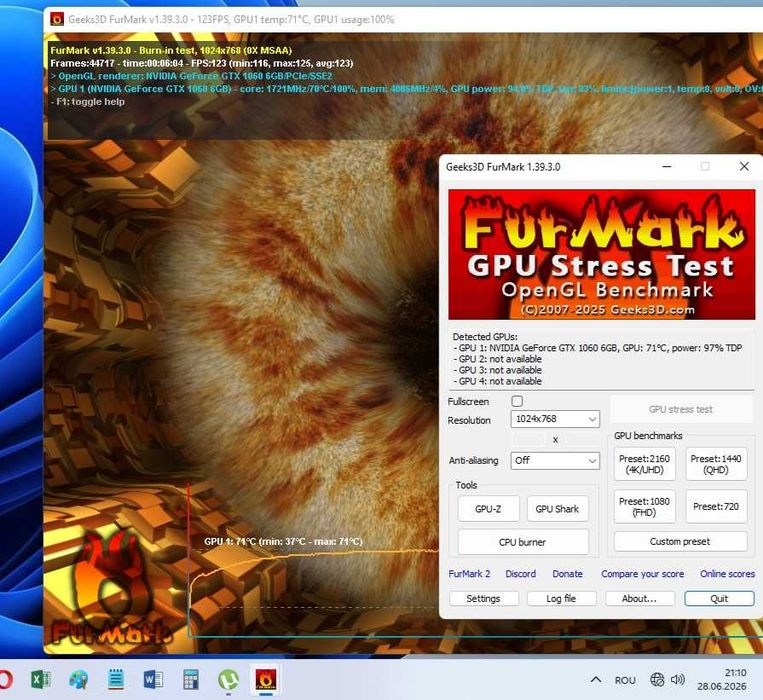Screen dimensions: 763x700
Task: Launch the GPU-Z tool
Action: point(488,509)
